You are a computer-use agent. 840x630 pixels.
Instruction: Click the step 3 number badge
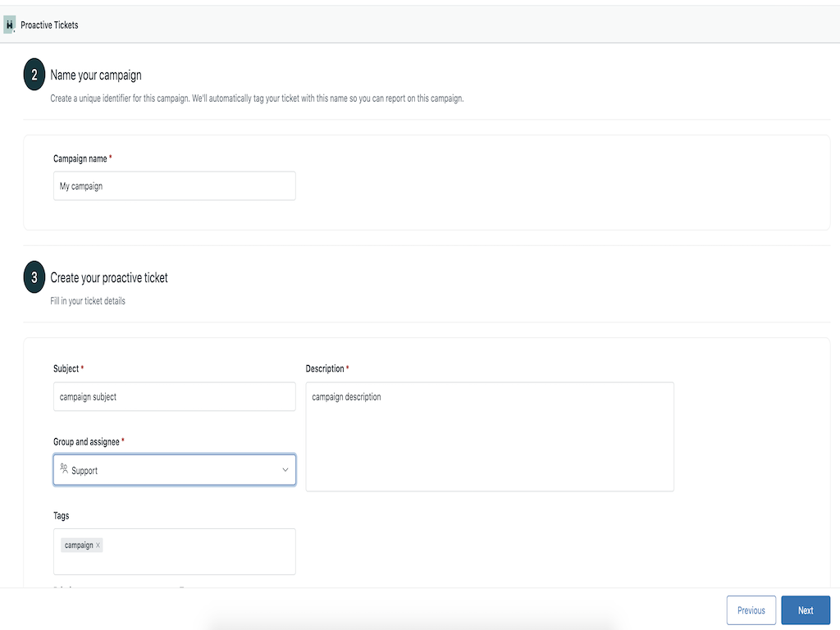(x=34, y=278)
